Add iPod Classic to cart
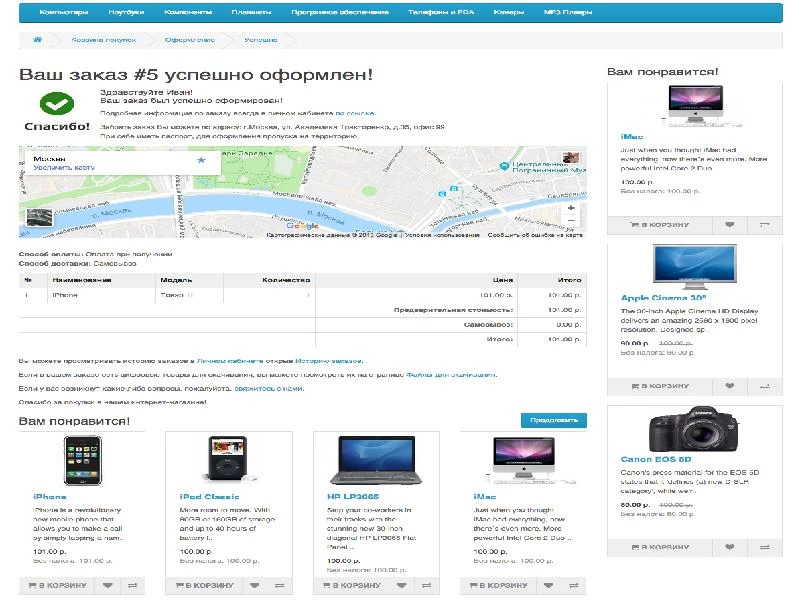The width and height of the screenshot is (800, 600). tap(204, 585)
